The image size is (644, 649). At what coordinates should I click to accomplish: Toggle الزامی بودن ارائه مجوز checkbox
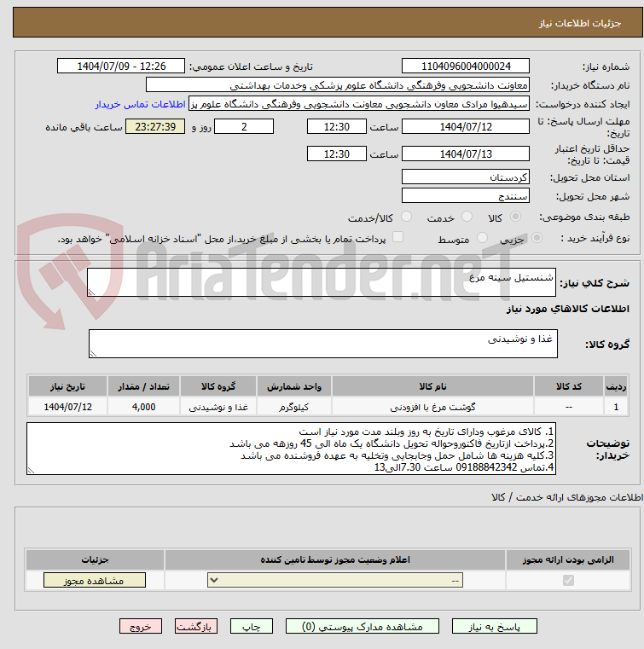(x=568, y=580)
